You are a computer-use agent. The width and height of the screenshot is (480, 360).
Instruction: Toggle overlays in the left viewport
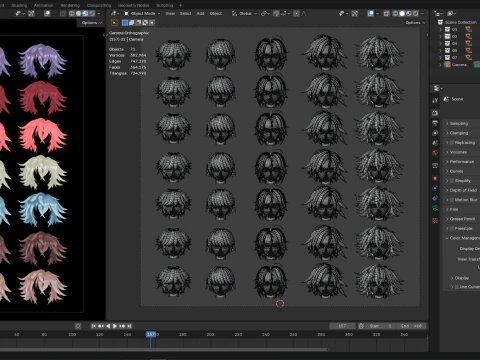[47, 14]
